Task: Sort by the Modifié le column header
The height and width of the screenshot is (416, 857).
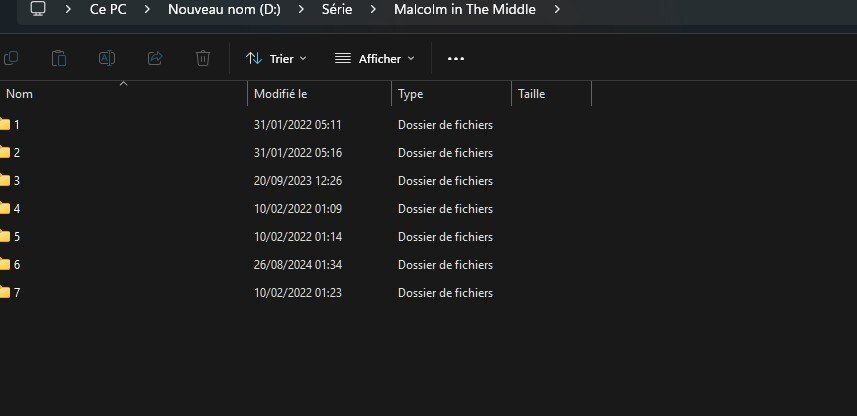Action: (281, 94)
